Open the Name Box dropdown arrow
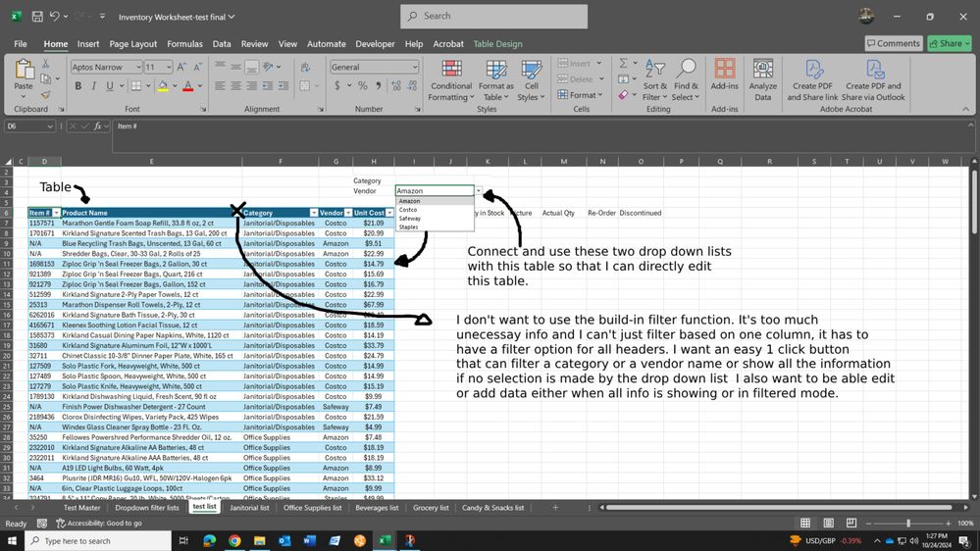 point(49,126)
